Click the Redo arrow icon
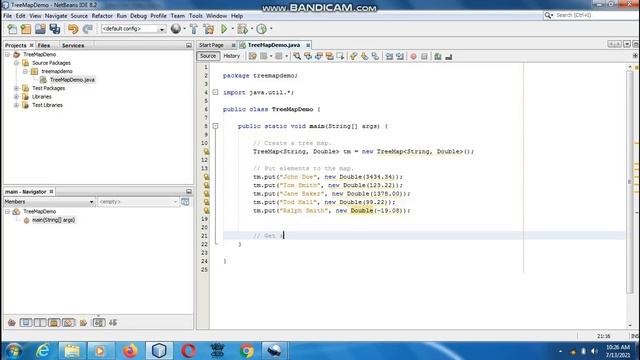The image size is (640, 360). (87, 29)
